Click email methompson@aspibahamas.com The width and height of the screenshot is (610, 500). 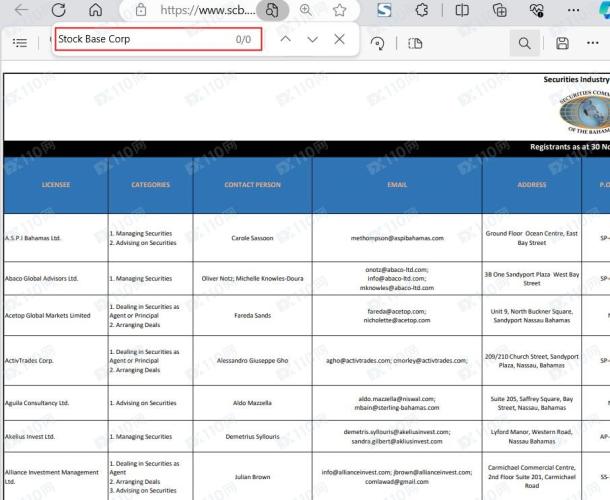pos(397,238)
